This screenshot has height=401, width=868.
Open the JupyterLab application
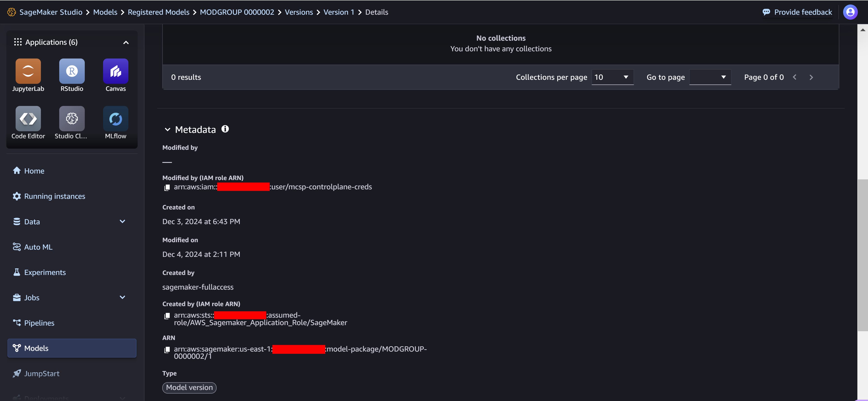[28, 71]
